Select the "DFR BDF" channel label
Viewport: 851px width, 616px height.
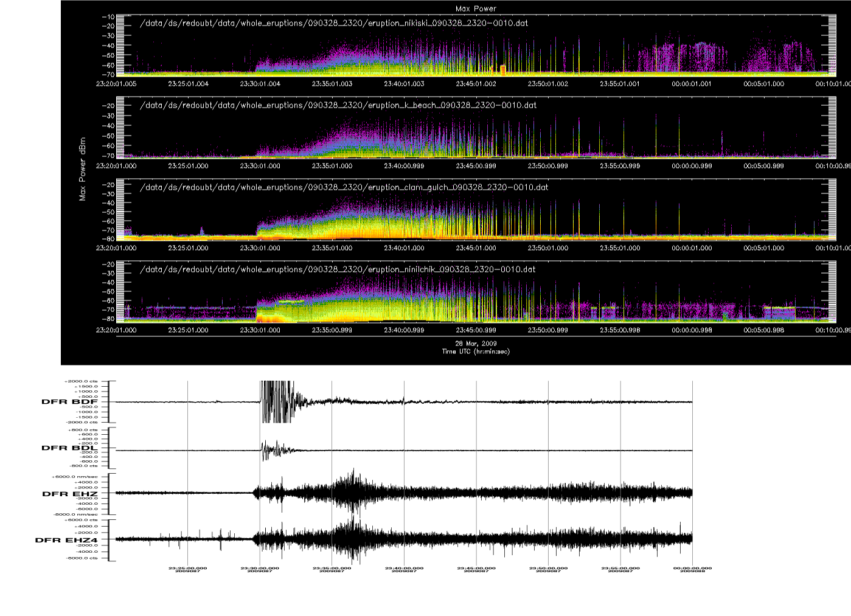69,402
